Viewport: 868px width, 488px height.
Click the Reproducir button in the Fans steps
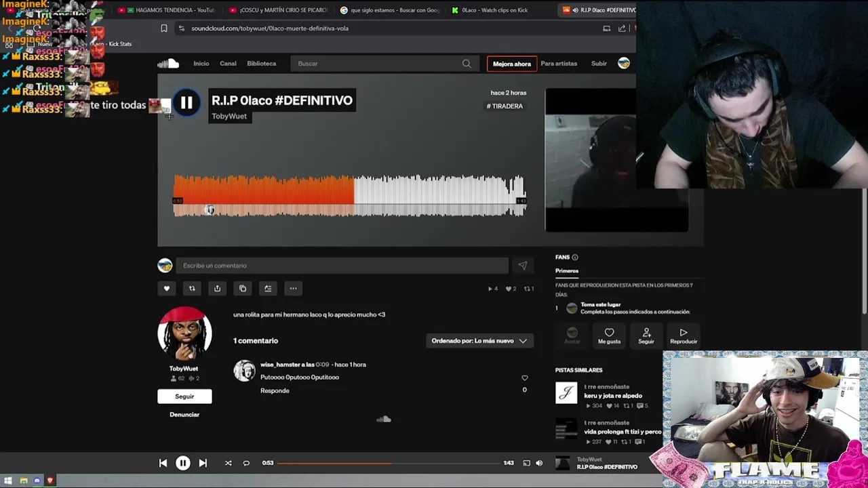click(684, 335)
